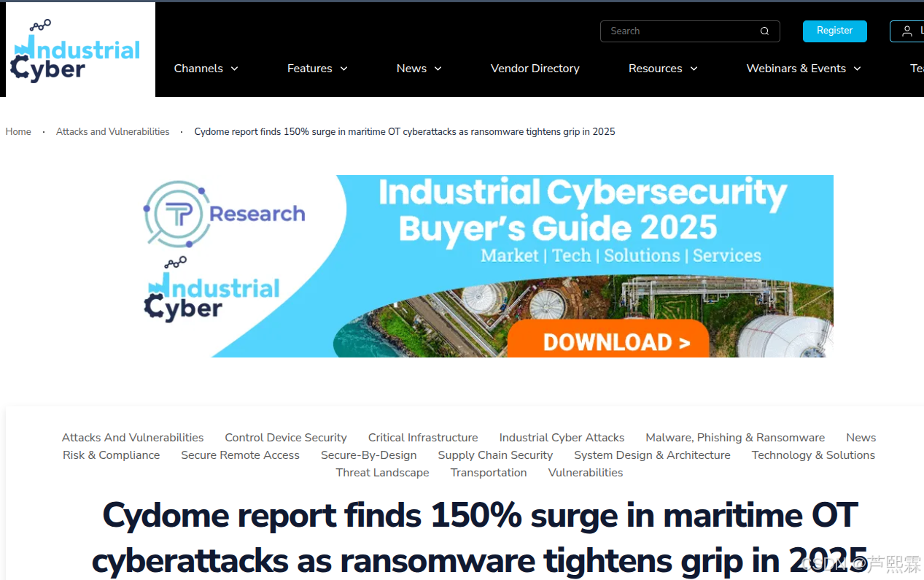Expand the Webinars & Events chevron
This screenshot has height=580, width=924.
click(x=857, y=69)
